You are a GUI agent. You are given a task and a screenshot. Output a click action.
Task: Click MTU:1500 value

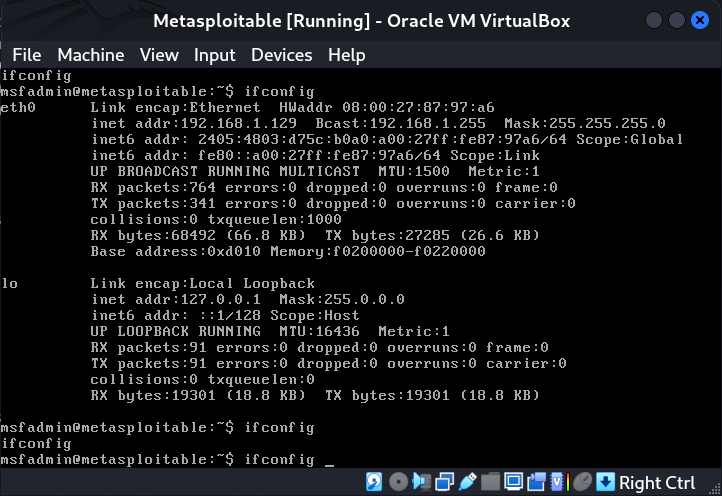(414, 171)
